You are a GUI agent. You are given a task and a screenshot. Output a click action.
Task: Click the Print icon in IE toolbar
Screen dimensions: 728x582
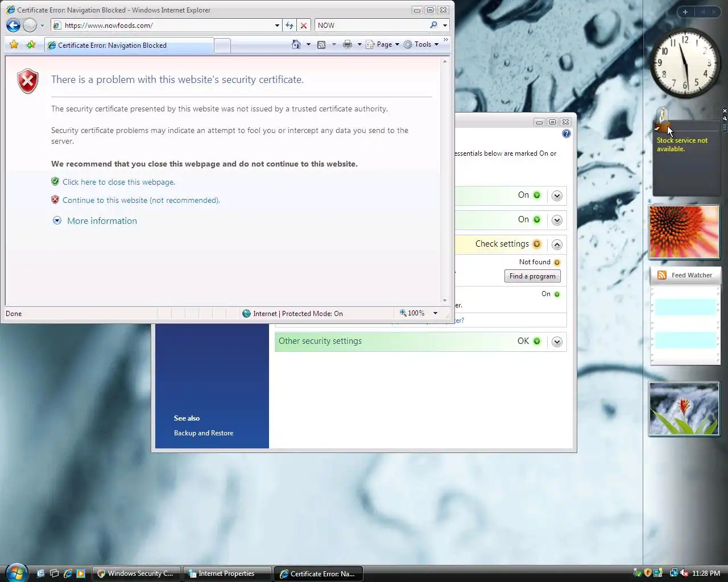(348, 44)
